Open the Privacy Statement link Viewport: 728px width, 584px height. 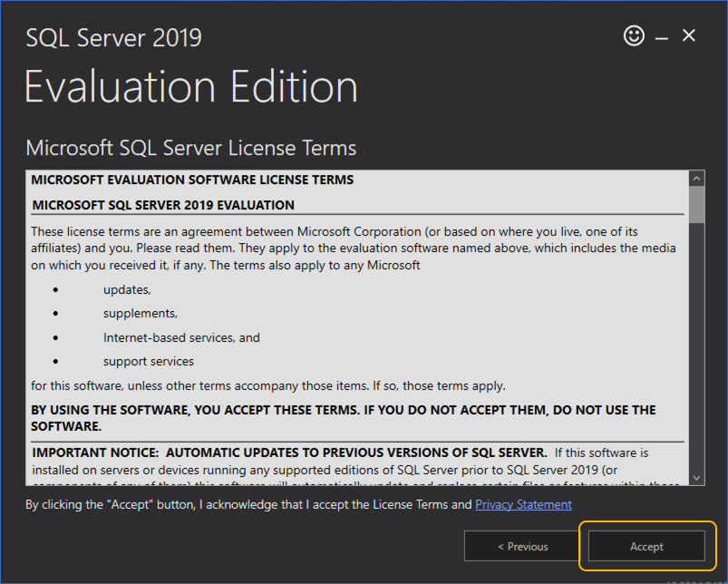[523, 504]
